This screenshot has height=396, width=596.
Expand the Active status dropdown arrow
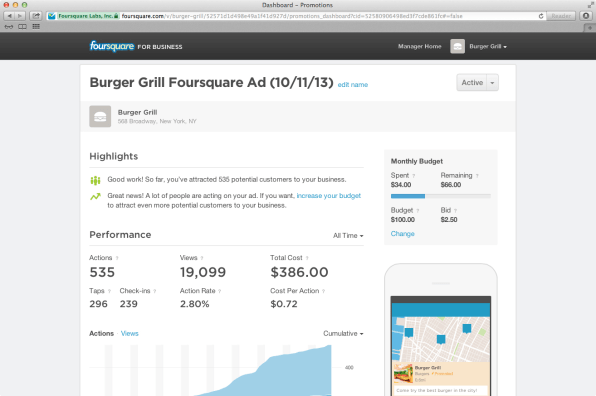pyautogui.click(x=492, y=82)
